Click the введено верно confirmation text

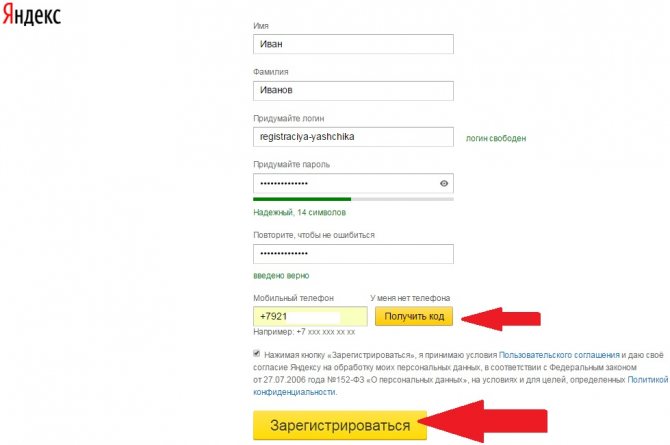tap(281, 276)
